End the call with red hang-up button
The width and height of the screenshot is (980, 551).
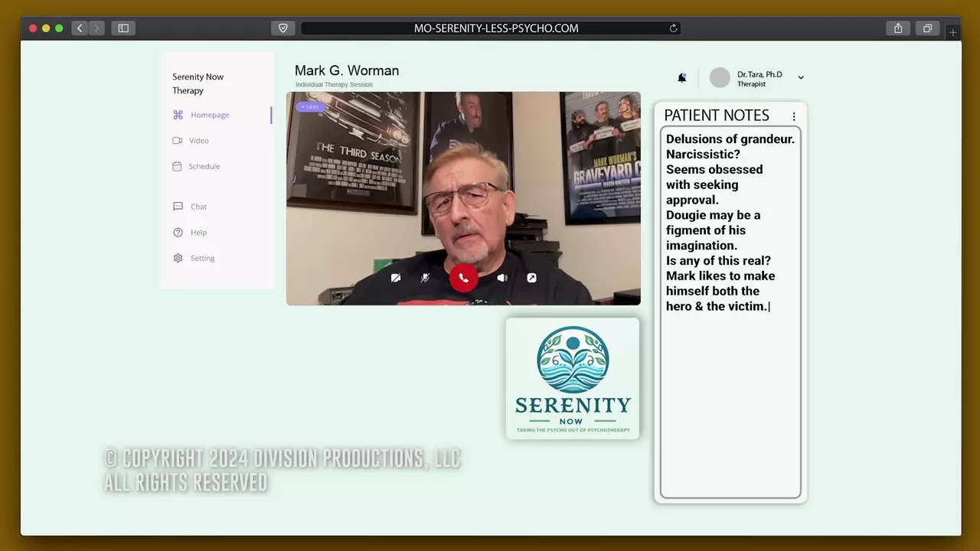point(463,278)
